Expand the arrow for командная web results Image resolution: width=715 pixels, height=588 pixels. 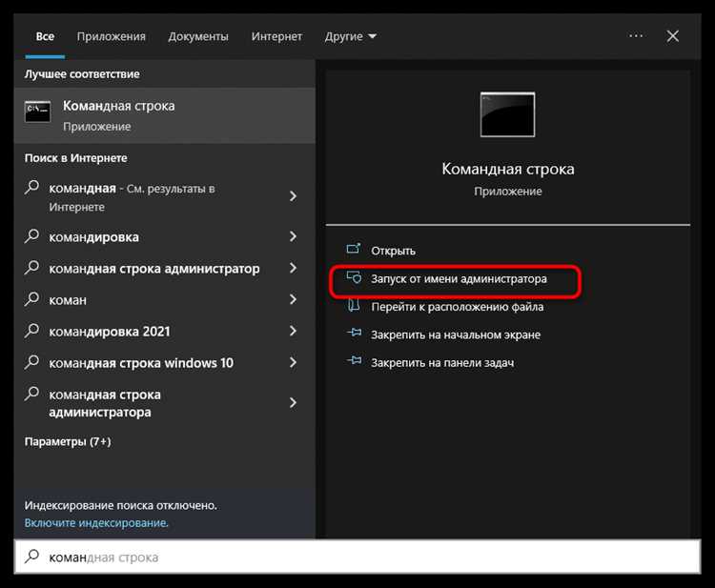click(294, 196)
